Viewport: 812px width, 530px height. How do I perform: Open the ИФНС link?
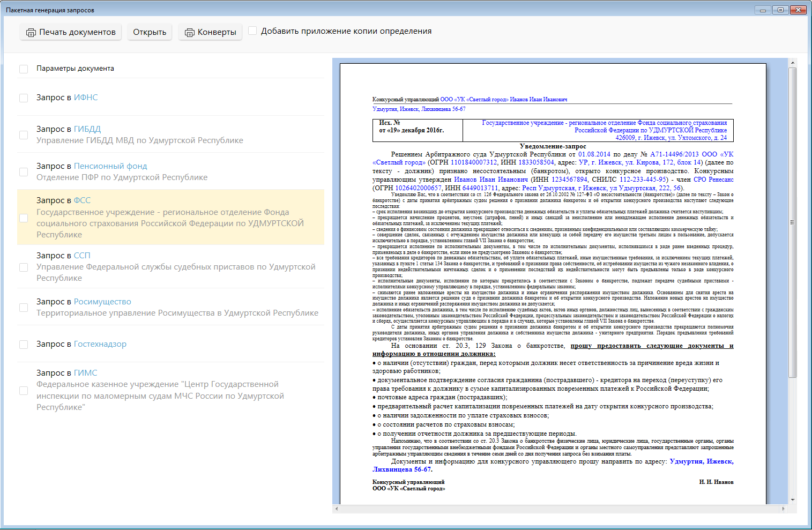pos(86,98)
